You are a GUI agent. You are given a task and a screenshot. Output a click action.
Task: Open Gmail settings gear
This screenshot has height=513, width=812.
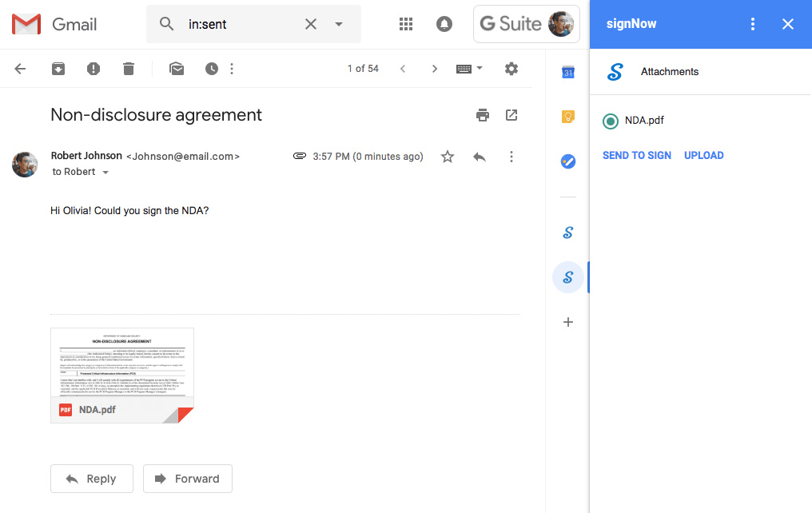pos(511,69)
